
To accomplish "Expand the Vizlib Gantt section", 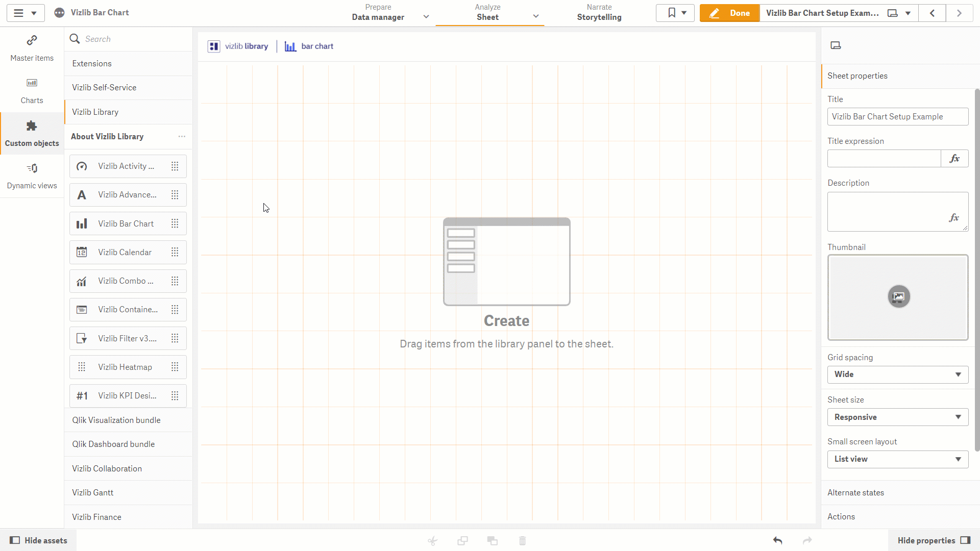I will click(x=128, y=492).
